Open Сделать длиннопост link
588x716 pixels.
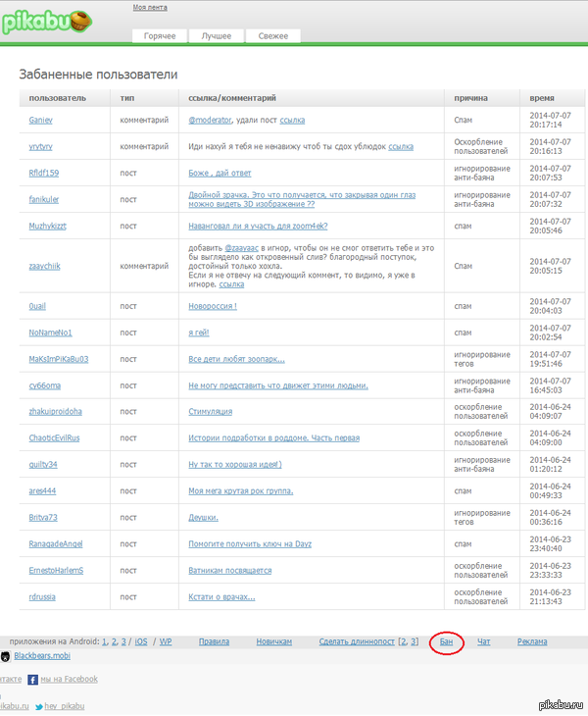click(x=357, y=641)
